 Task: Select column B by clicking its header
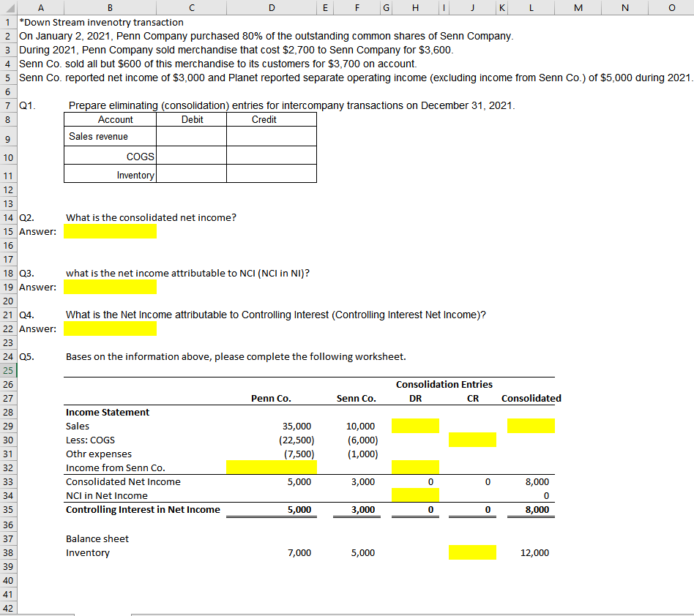pos(109,7)
